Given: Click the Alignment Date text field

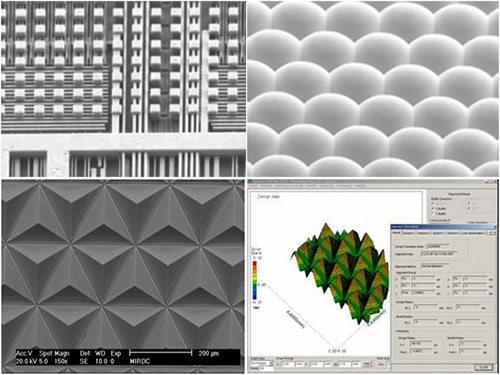Looking at the screenshot, I should pos(439,254).
